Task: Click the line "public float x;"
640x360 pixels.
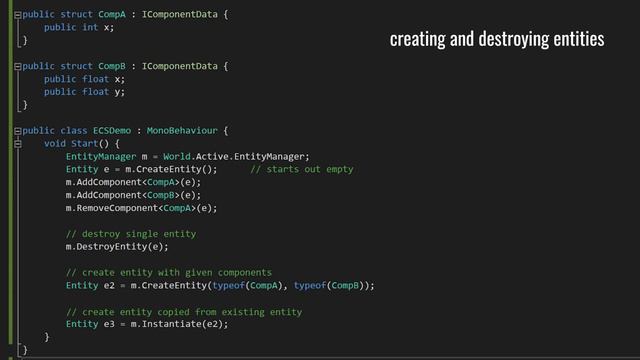Action: pos(84,79)
